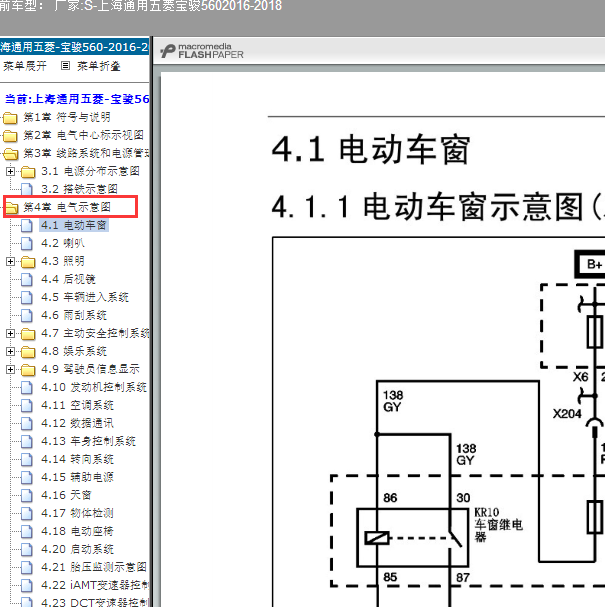Click the 4.15 辅助电源 page icon

point(27,478)
